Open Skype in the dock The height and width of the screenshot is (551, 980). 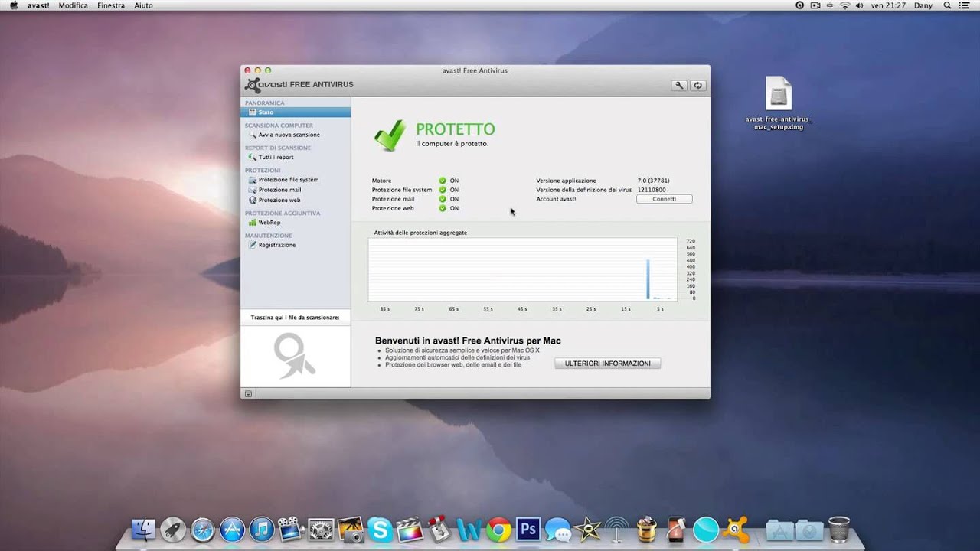coord(380,529)
